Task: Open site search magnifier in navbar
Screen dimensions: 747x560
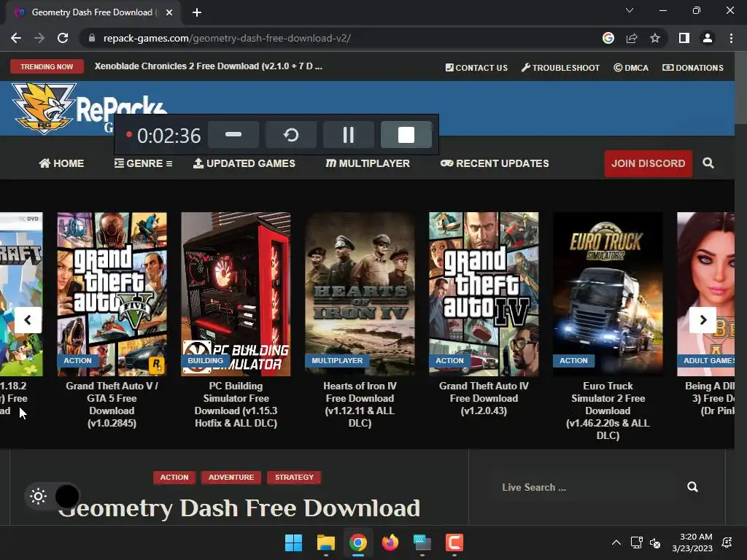Action: [x=708, y=163]
